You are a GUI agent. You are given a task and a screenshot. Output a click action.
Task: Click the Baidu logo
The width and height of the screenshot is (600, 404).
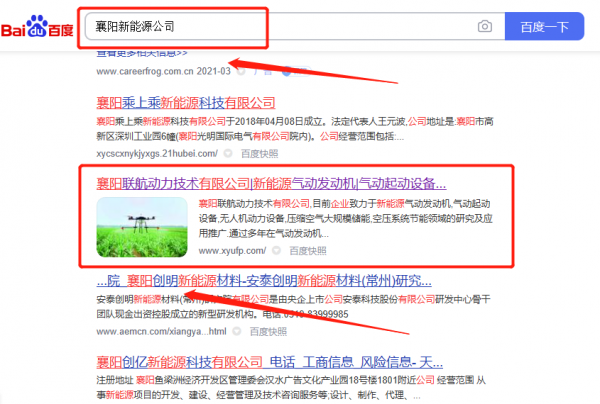(x=37, y=26)
